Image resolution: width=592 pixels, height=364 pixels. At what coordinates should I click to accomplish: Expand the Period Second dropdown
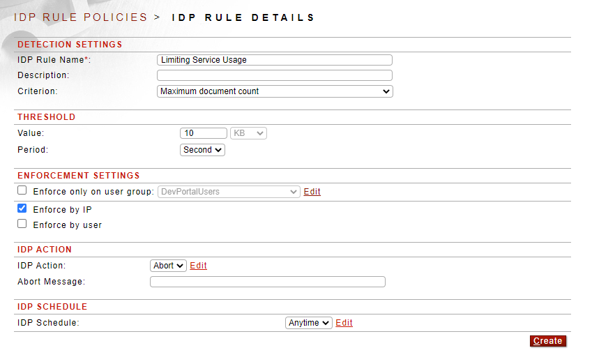202,150
